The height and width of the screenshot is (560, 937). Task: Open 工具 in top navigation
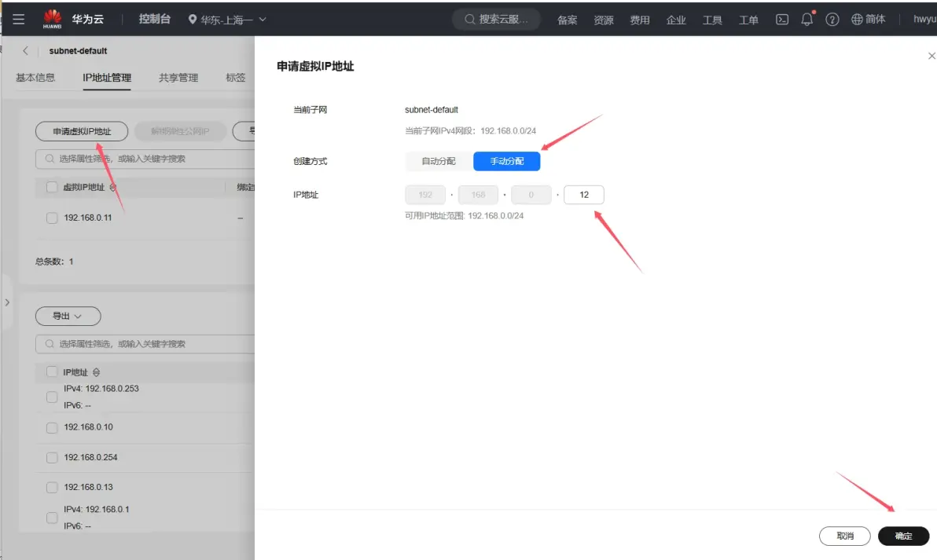(712, 20)
